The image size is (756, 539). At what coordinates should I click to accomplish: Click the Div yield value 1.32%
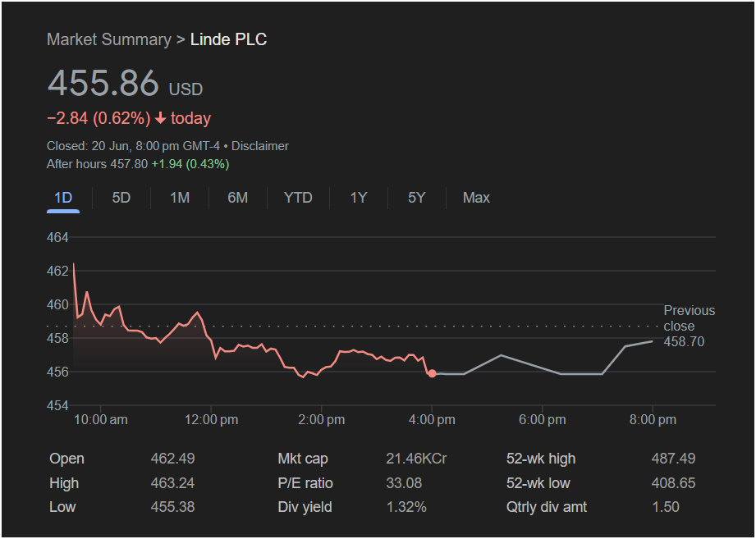406,507
